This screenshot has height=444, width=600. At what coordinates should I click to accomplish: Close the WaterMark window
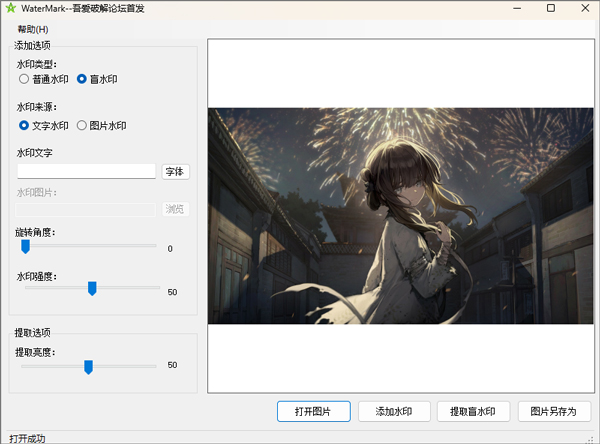[585, 8]
